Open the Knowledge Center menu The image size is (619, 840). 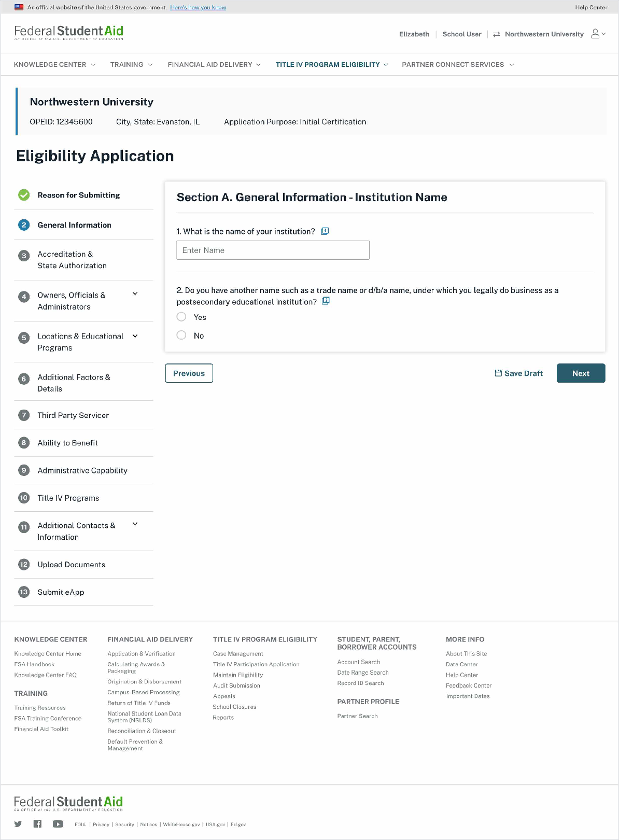(x=55, y=65)
